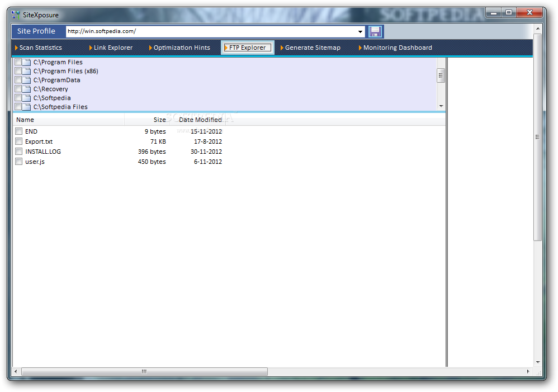Sort files by Name column header

coord(68,120)
